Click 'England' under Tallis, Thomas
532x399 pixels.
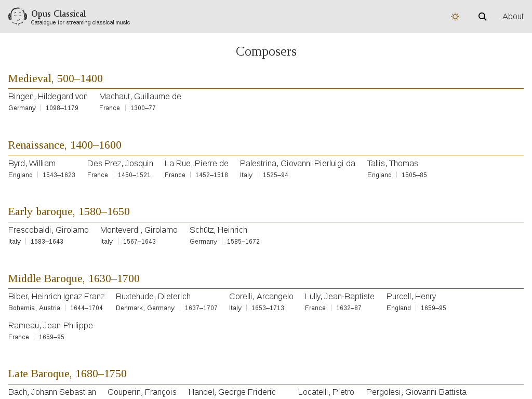coord(379,175)
